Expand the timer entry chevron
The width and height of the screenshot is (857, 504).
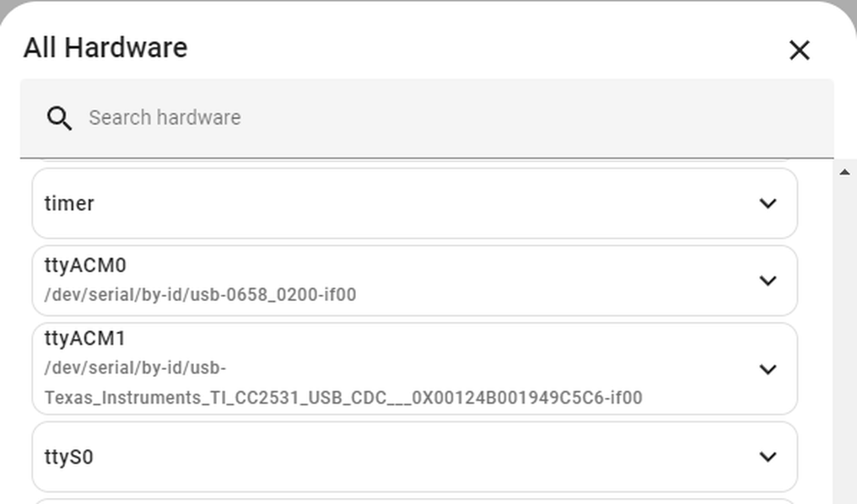768,203
